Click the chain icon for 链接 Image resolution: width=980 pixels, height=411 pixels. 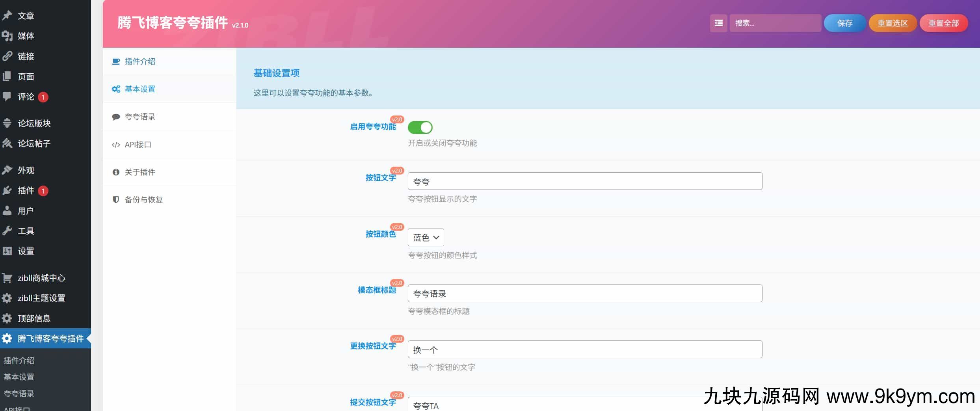tap(7, 56)
